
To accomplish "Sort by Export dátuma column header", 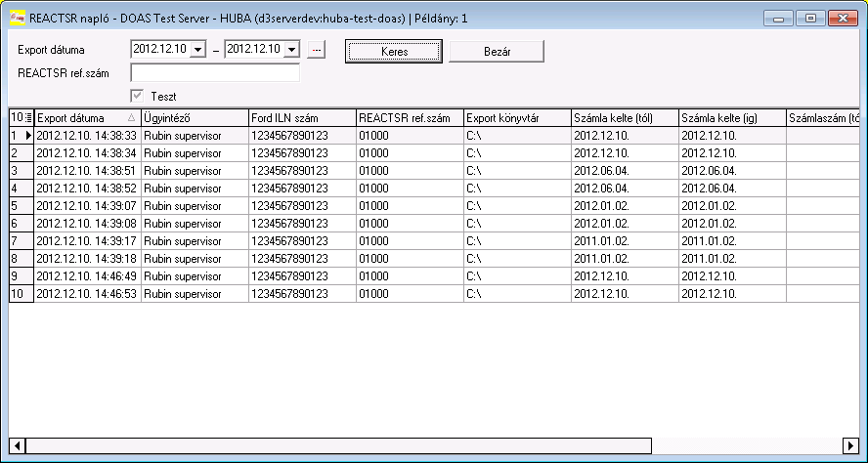I will (x=87, y=118).
